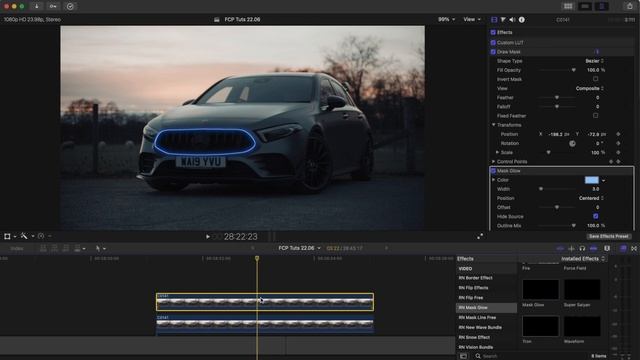Disable the Draw Mask effect checkbox
Screen dimensions: 640x360
pyautogui.click(x=493, y=52)
